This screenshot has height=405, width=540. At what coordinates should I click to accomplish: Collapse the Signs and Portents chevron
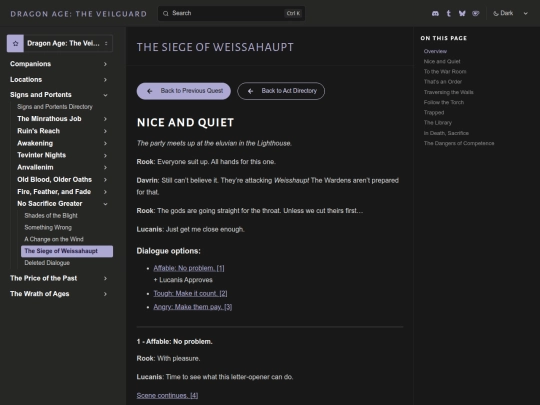click(x=105, y=95)
